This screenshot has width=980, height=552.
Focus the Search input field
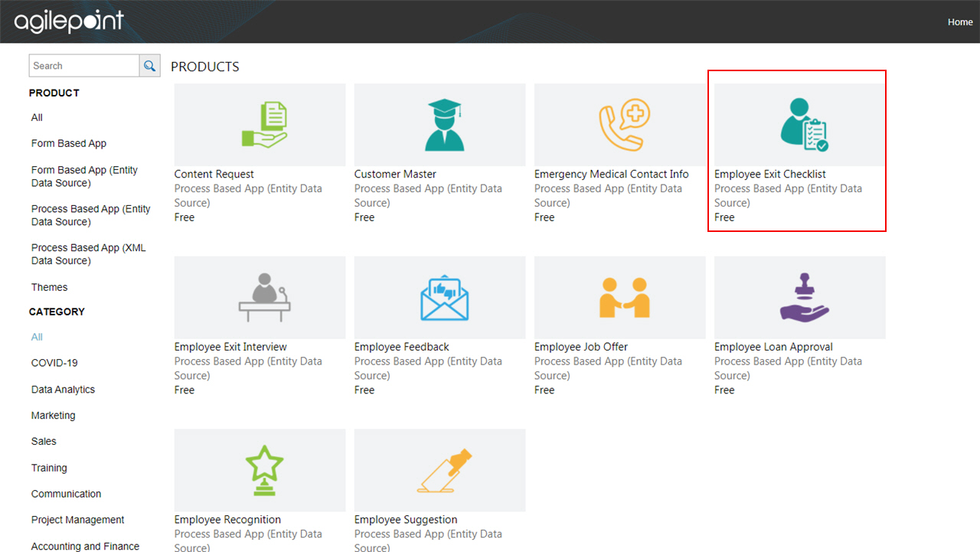tap(84, 66)
